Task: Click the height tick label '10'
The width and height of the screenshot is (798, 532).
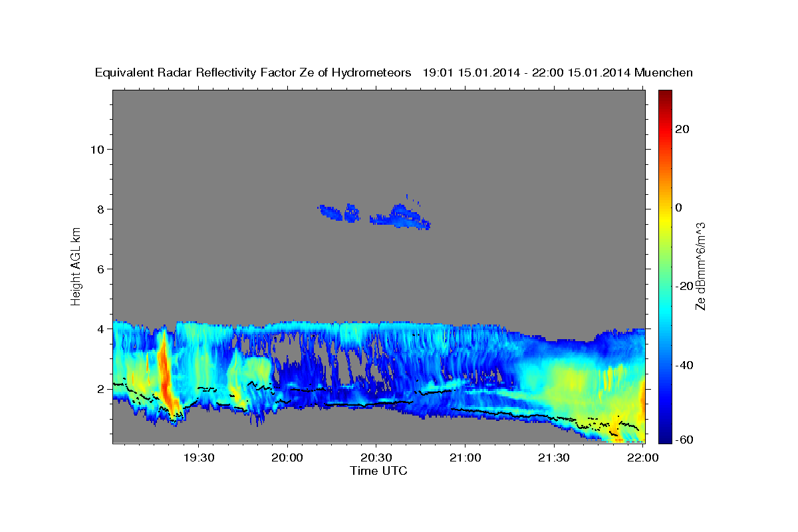Action: 97,150
